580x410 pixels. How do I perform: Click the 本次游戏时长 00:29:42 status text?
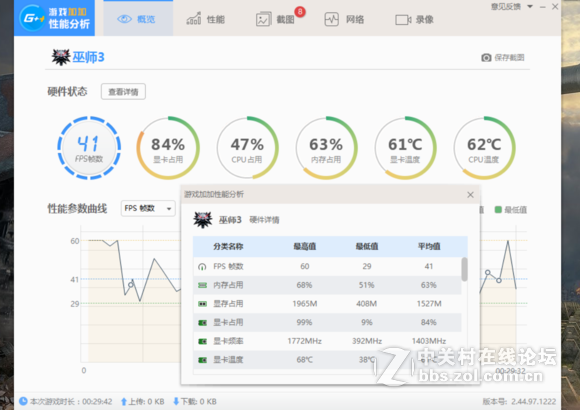tap(71, 401)
